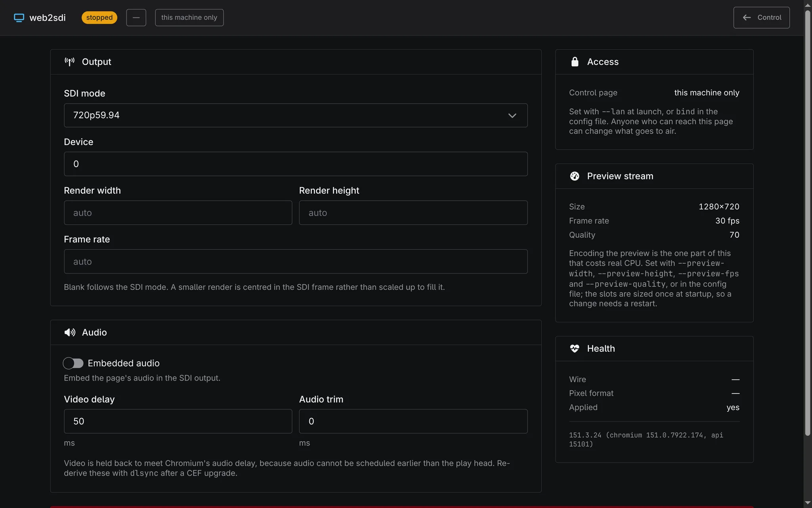Screen dimensions: 812x508
Task: Click the scrollbar down arrow
Action: tap(808, 503)
